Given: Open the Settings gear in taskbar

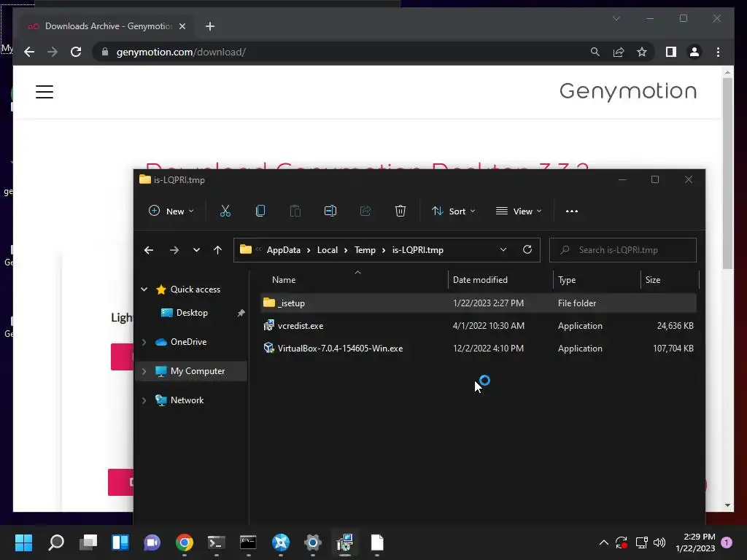Looking at the screenshot, I should tap(313, 542).
